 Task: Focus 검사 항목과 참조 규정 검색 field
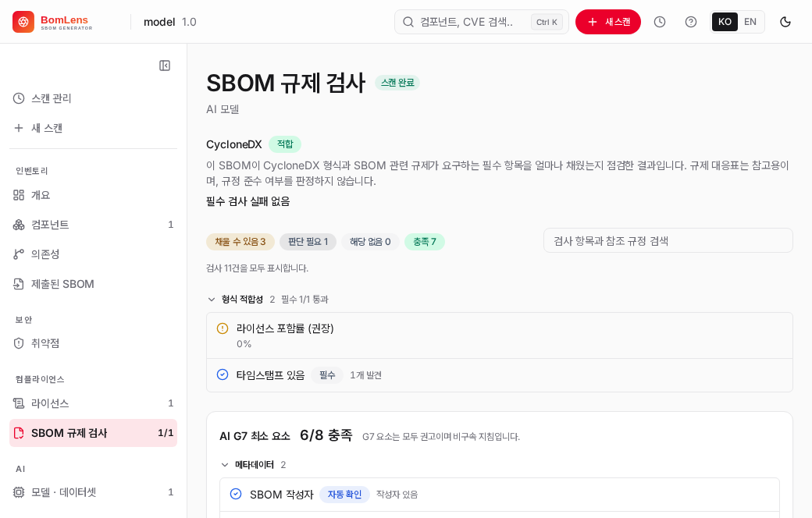[x=668, y=240]
